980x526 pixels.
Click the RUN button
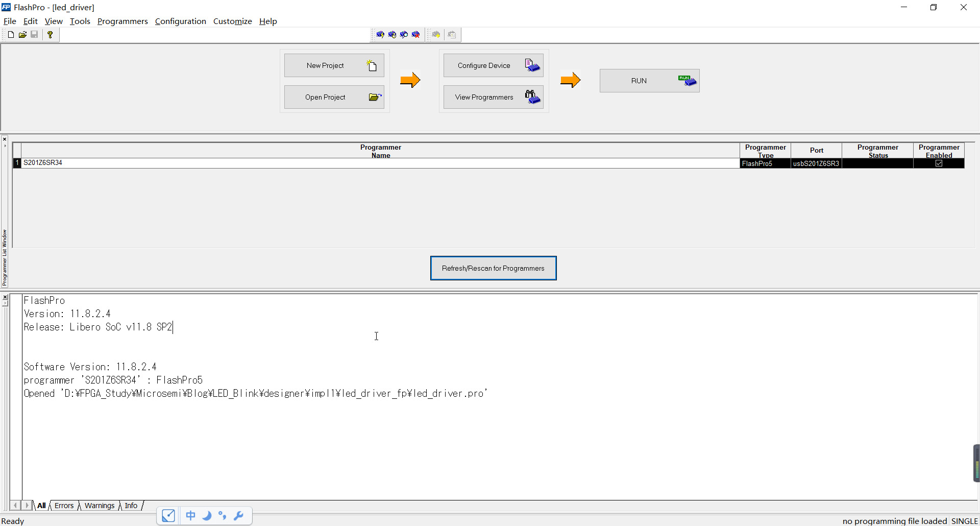[649, 80]
